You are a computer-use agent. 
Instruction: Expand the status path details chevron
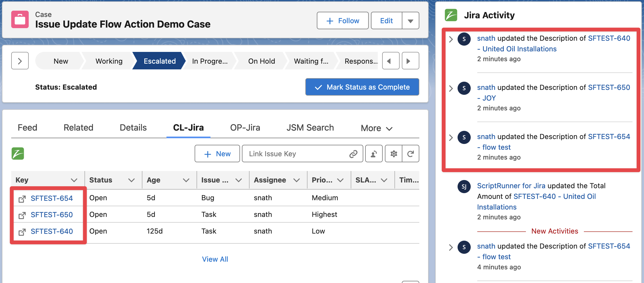pyautogui.click(x=20, y=61)
